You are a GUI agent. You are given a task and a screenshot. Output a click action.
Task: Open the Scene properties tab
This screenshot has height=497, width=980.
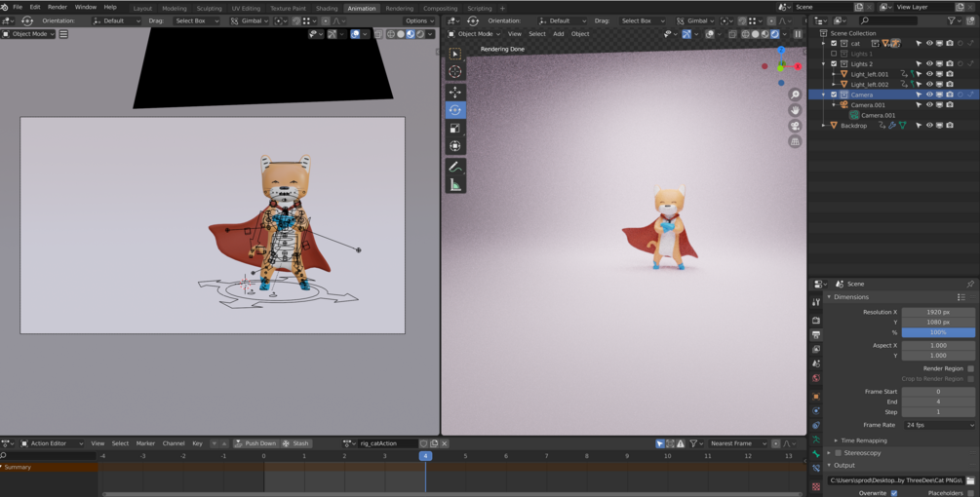[815, 363]
